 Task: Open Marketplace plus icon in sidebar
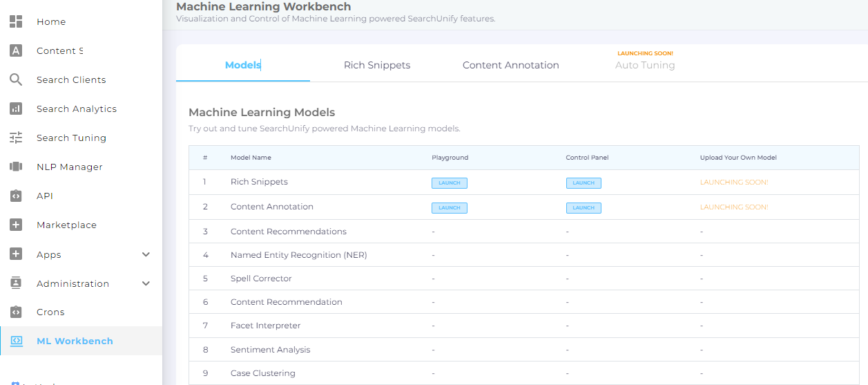16,225
